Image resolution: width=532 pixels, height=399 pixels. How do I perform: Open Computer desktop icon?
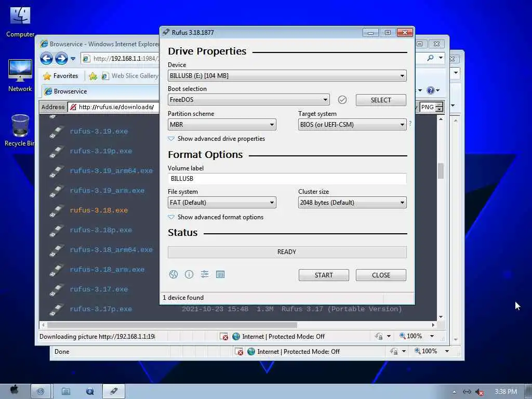20,22
